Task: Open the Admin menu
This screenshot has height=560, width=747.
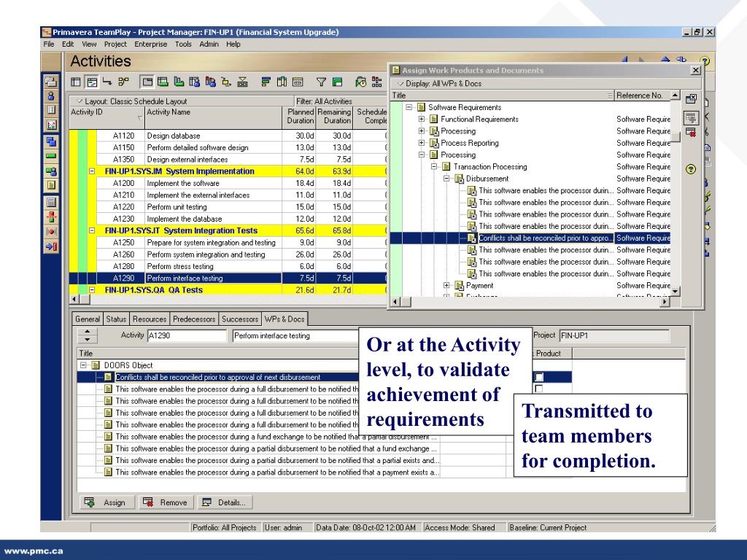Action: pyautogui.click(x=209, y=44)
